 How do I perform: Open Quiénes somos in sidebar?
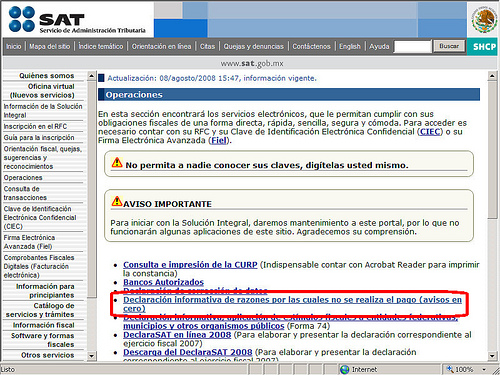click(47, 76)
